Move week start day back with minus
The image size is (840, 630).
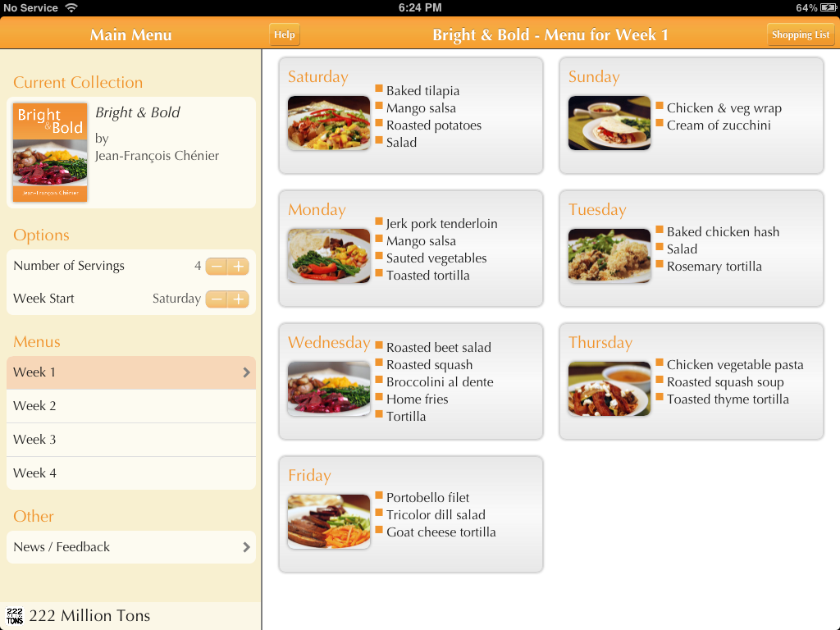(x=217, y=299)
